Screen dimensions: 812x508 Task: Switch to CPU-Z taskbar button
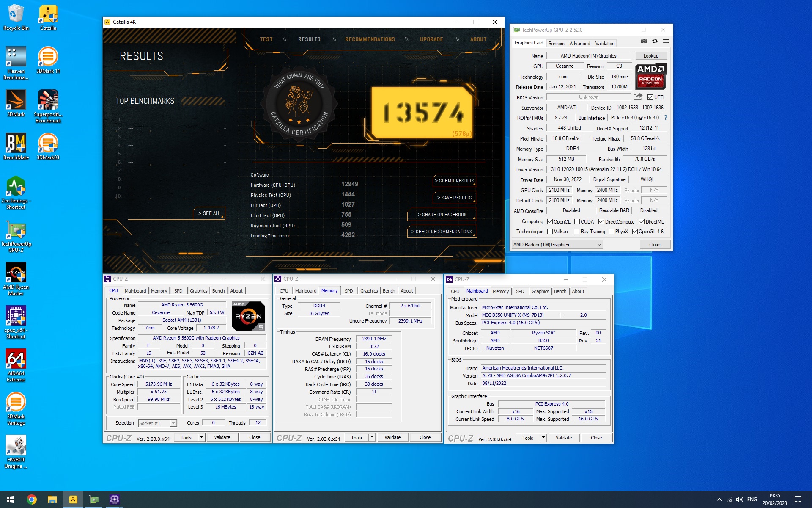(114, 500)
